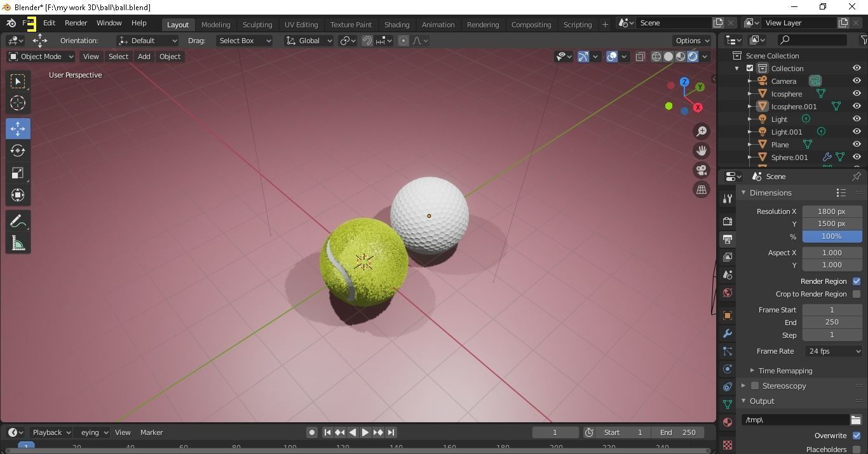The image size is (868, 454).
Task: Open the View Layer properties tab
Action: coord(728,257)
